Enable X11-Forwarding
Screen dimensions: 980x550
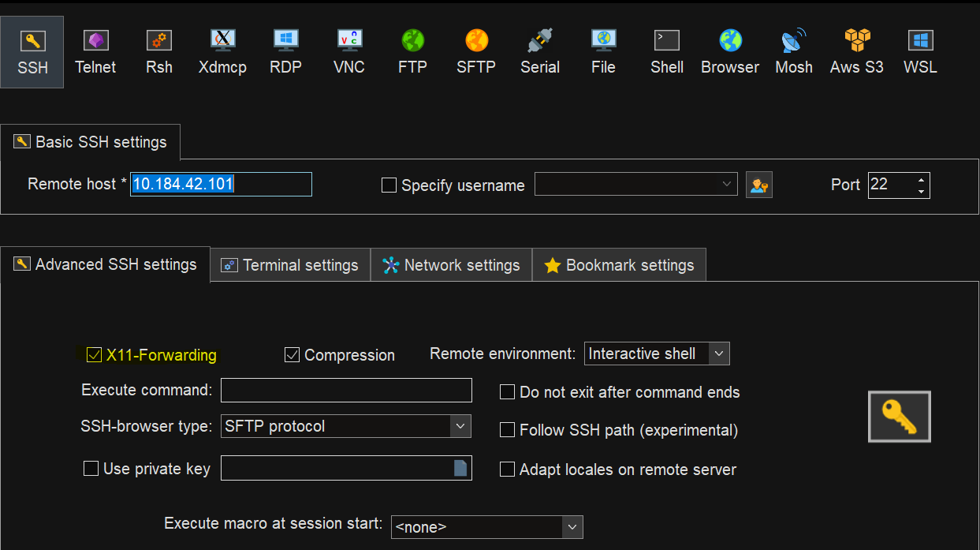(94, 354)
